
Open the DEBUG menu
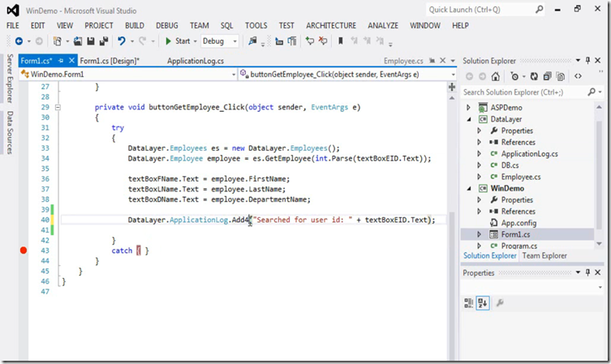pos(167,25)
